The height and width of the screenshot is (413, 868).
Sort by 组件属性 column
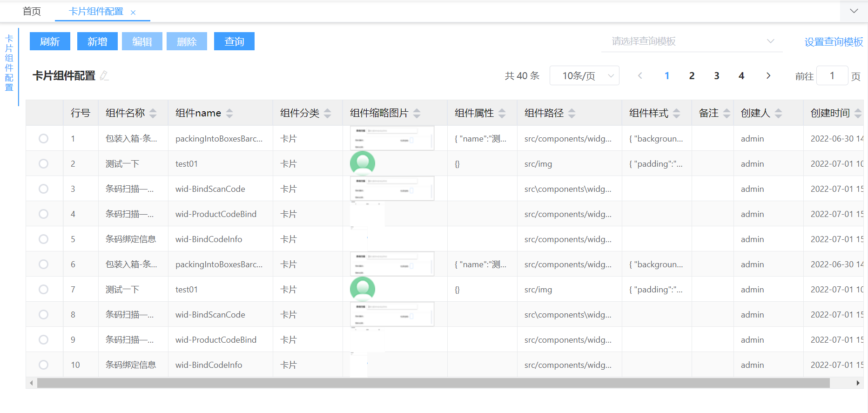[x=502, y=113]
